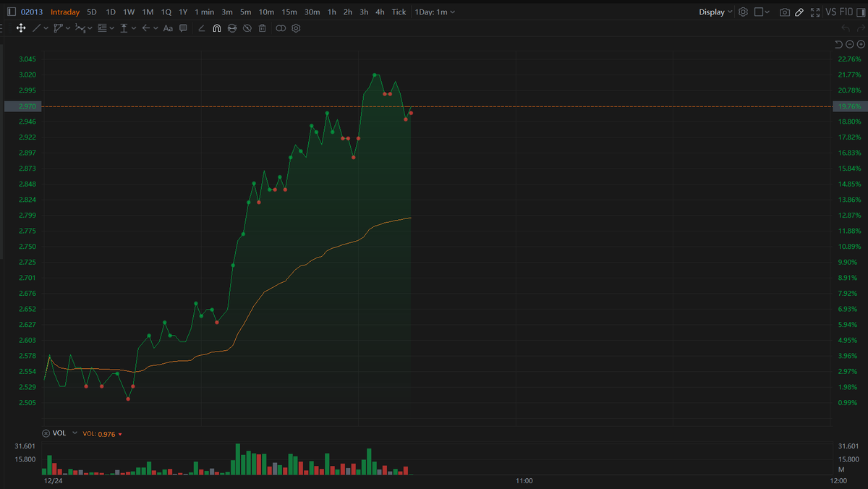The height and width of the screenshot is (489, 868).
Task: Open the Display dropdown menu
Action: [716, 12]
